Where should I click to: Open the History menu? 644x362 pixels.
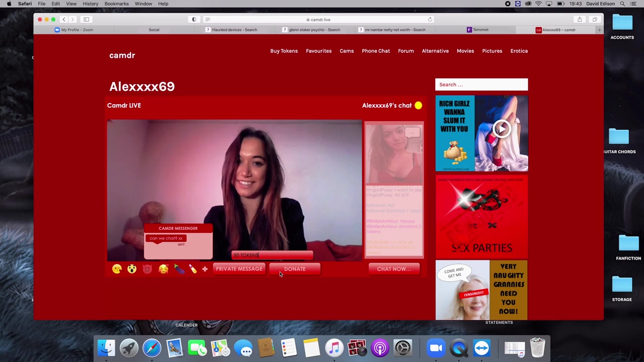(91, 4)
